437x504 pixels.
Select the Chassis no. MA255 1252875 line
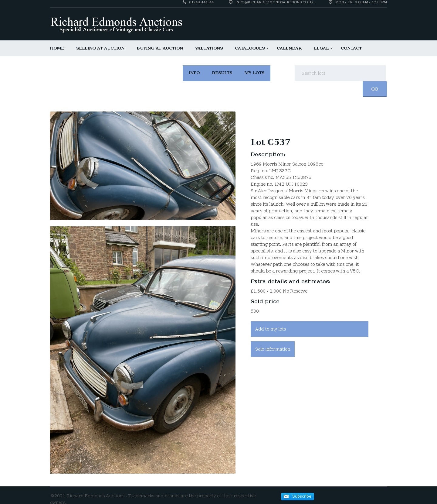pos(281,177)
